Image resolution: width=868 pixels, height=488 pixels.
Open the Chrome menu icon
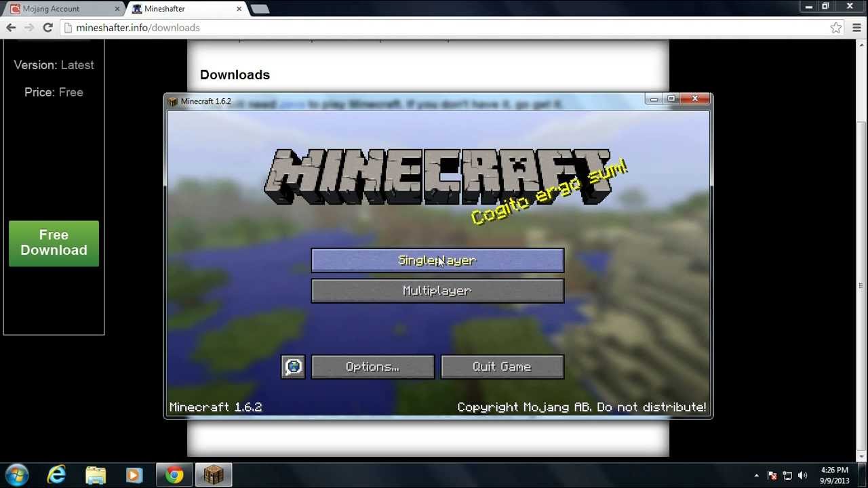pos(857,28)
